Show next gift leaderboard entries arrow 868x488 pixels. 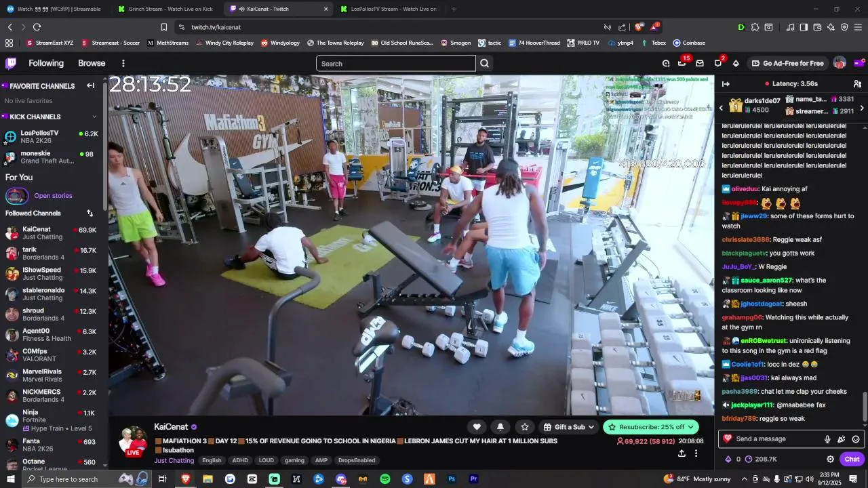(x=862, y=108)
